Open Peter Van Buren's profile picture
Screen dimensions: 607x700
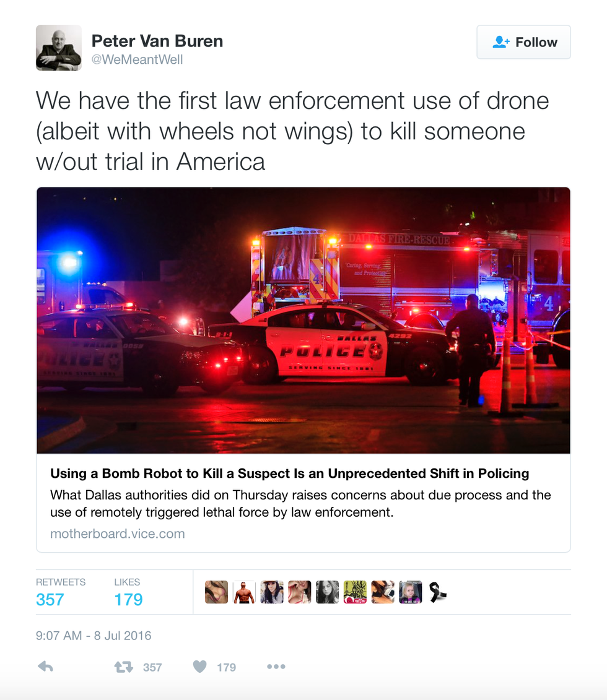58,48
